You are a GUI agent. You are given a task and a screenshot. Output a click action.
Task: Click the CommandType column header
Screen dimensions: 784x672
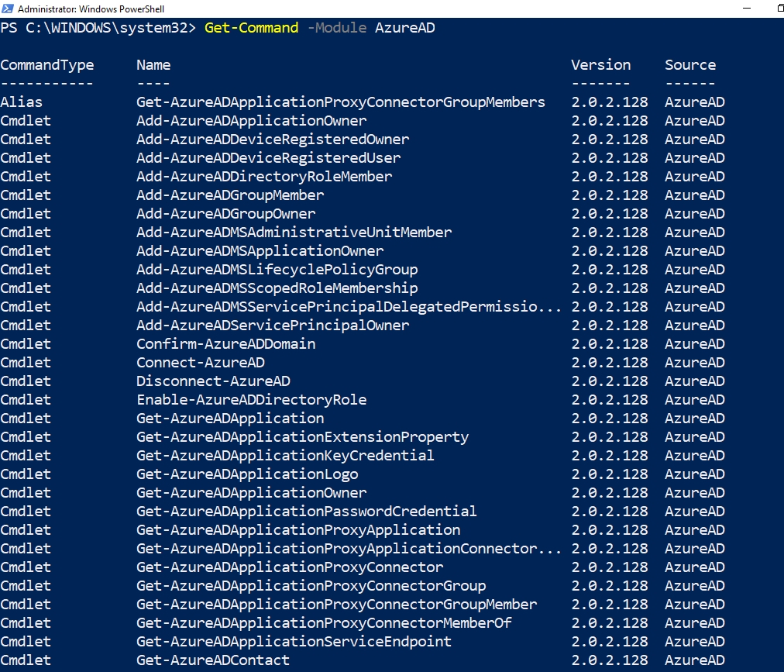point(47,64)
